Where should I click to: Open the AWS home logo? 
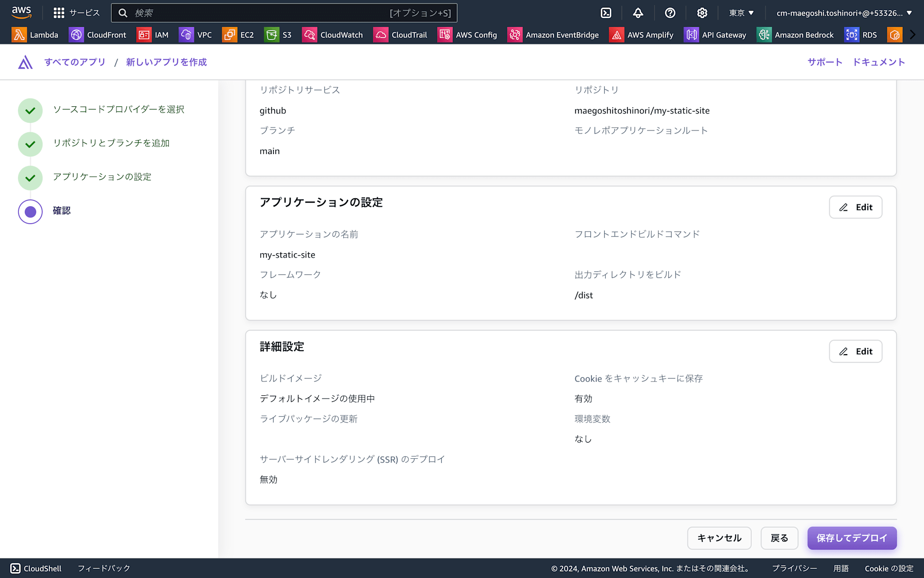(x=22, y=12)
